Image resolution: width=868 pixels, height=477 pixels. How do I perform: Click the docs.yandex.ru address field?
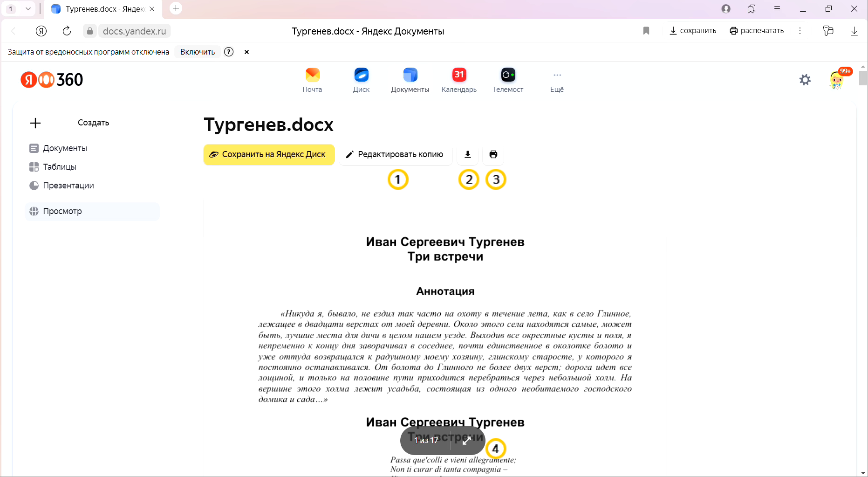[134, 31]
